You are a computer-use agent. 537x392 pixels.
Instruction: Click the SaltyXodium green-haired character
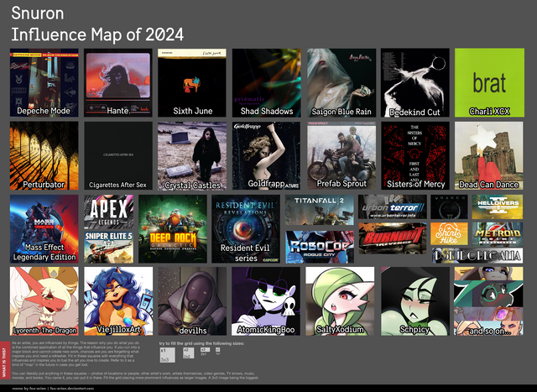coord(340,301)
